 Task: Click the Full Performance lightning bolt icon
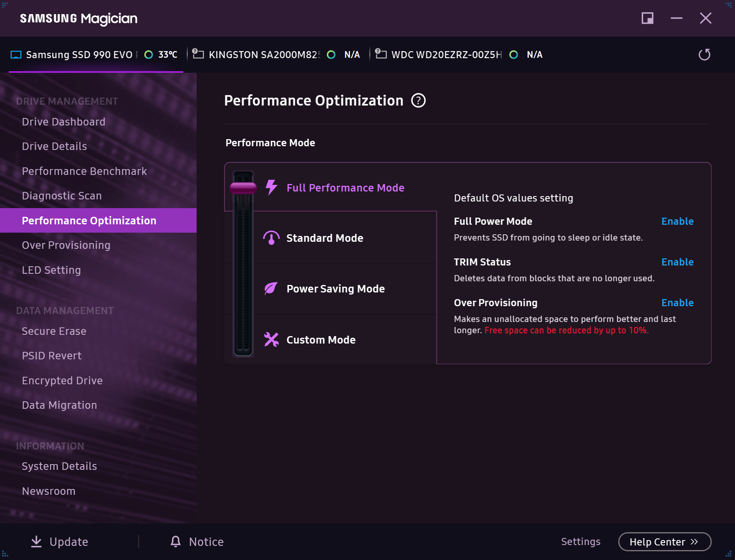(271, 187)
